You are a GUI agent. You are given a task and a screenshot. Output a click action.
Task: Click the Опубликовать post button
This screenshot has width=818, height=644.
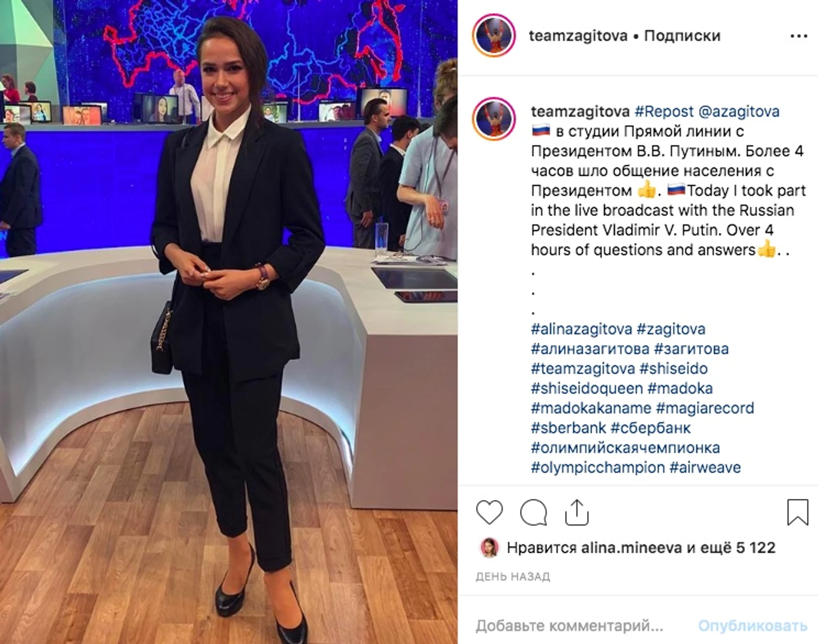tap(752, 626)
